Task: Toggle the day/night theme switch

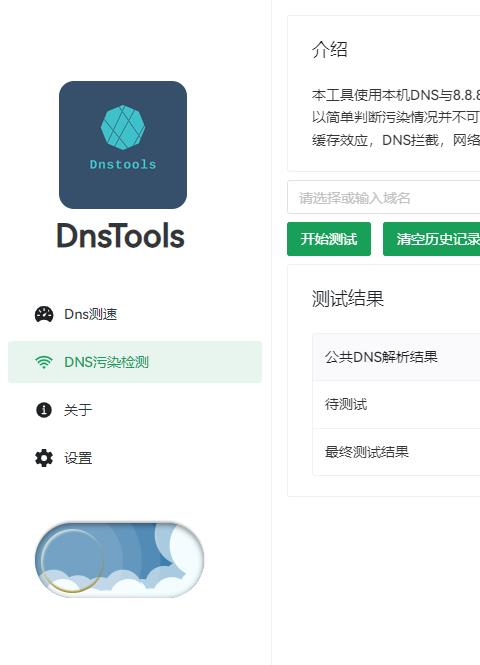Action: (x=120, y=560)
